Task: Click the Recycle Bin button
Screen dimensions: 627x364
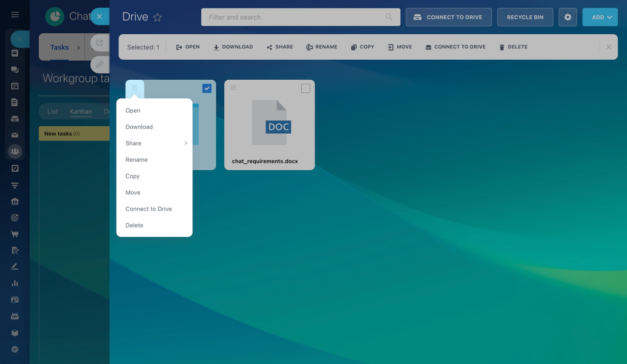Action: click(525, 17)
